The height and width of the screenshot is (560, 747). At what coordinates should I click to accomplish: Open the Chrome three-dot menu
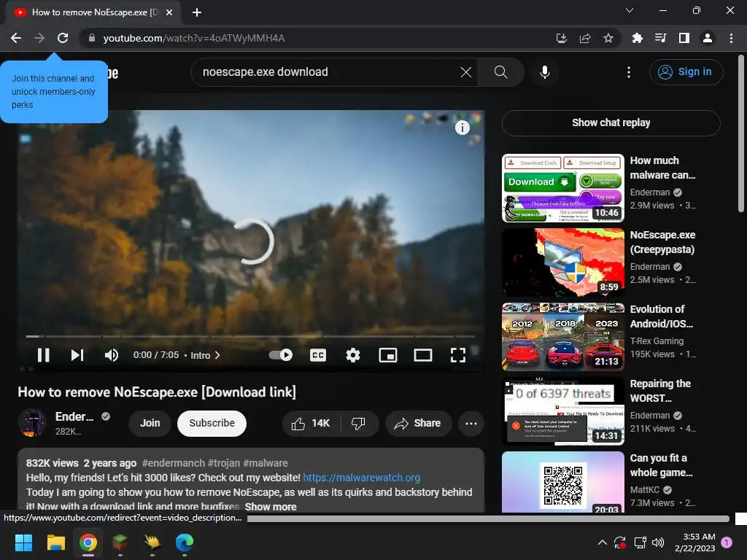(x=731, y=38)
